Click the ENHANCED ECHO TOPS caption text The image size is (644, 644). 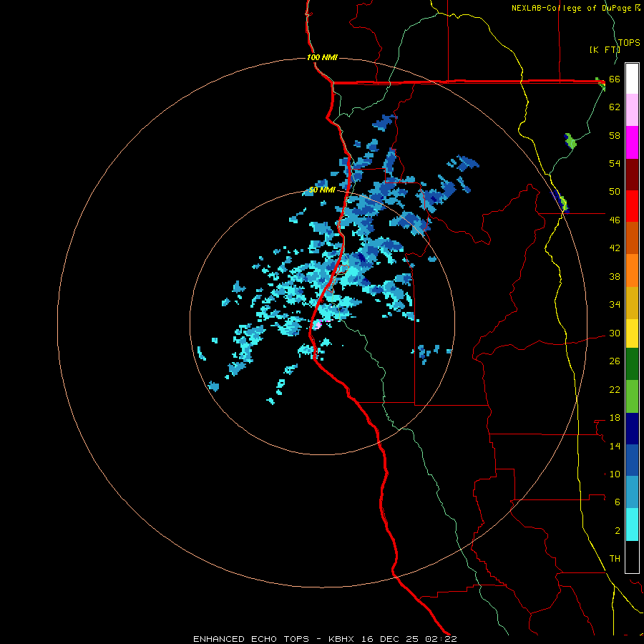[251, 639]
